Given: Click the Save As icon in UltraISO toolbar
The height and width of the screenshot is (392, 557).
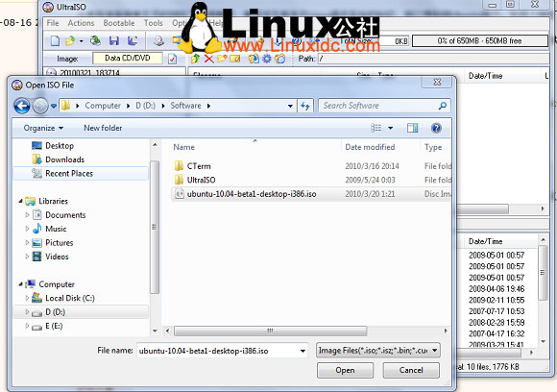Looking at the screenshot, I should tap(133, 41).
